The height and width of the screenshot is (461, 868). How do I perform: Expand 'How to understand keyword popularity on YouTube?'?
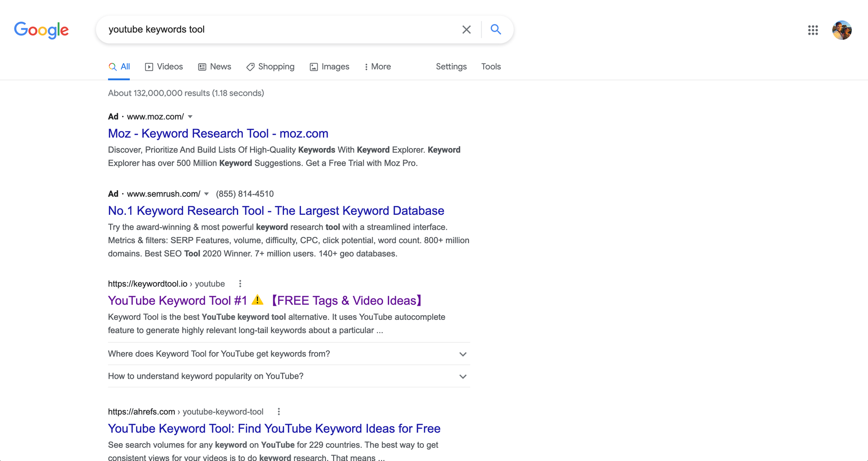pyautogui.click(x=289, y=376)
